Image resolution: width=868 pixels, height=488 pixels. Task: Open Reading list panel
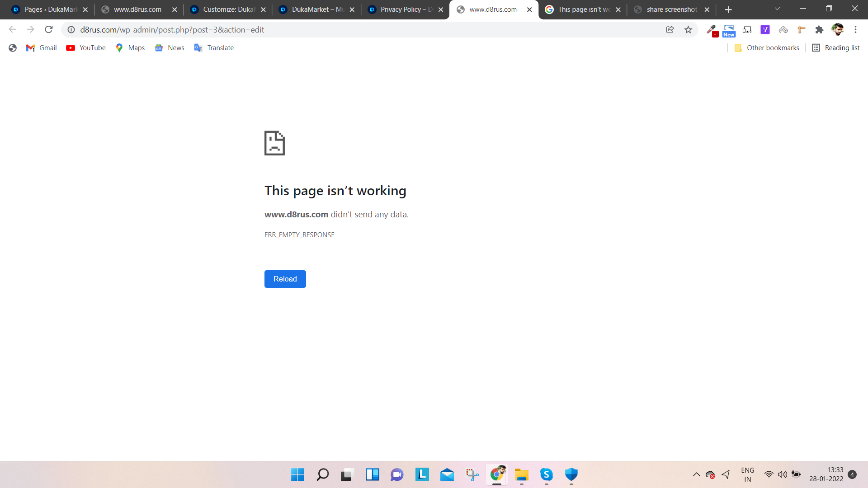click(835, 48)
